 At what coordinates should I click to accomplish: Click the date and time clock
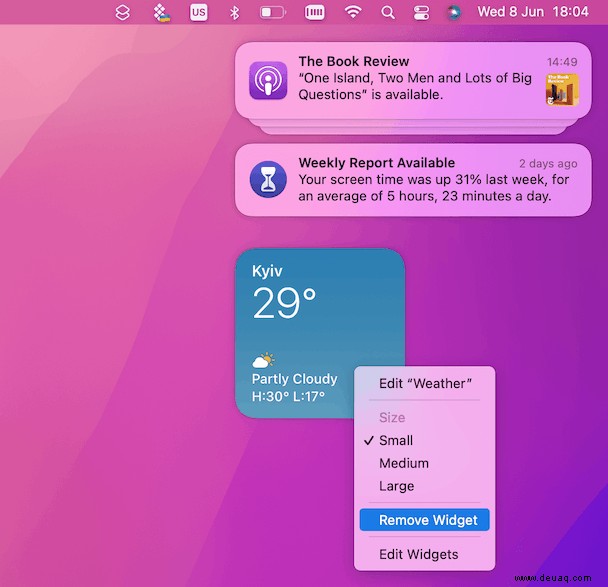pyautogui.click(x=533, y=12)
